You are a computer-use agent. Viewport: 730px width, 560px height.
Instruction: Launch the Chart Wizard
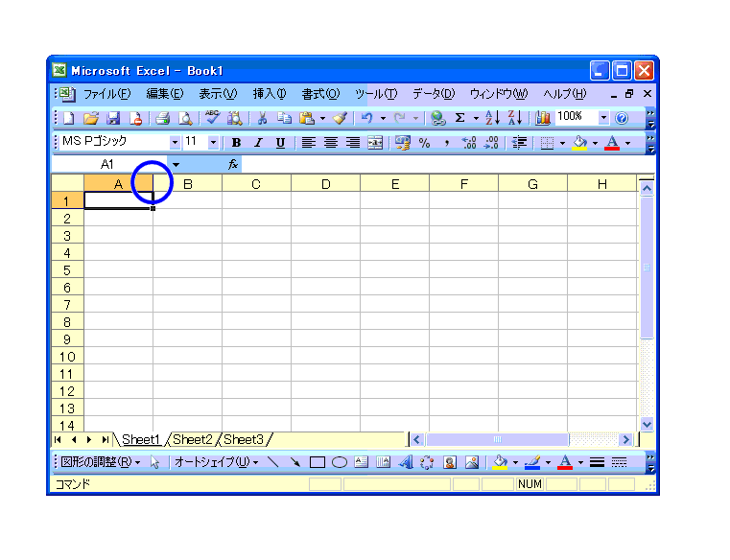pos(542,118)
